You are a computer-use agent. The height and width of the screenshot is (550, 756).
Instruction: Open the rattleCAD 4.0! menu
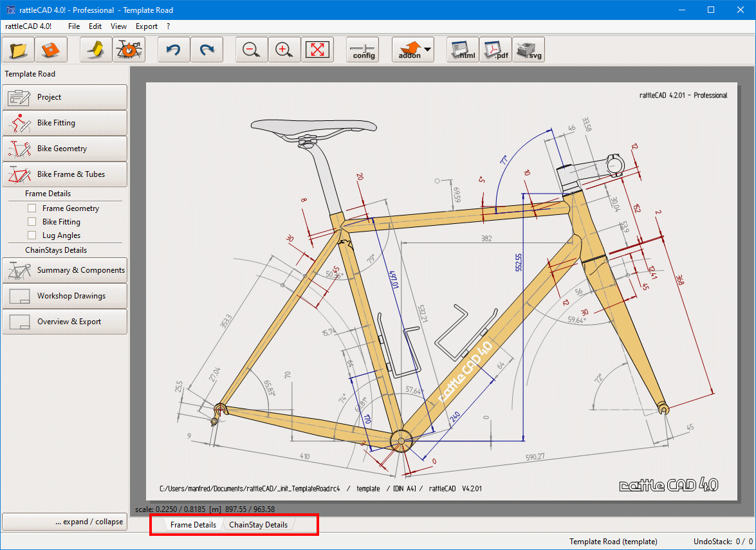coord(28,26)
